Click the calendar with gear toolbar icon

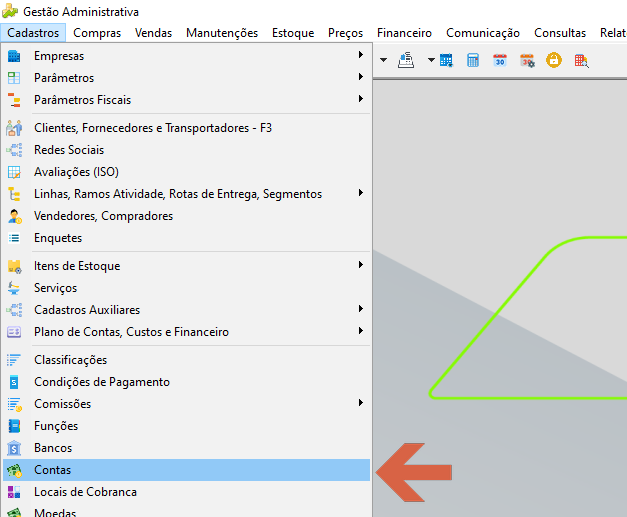point(527,60)
